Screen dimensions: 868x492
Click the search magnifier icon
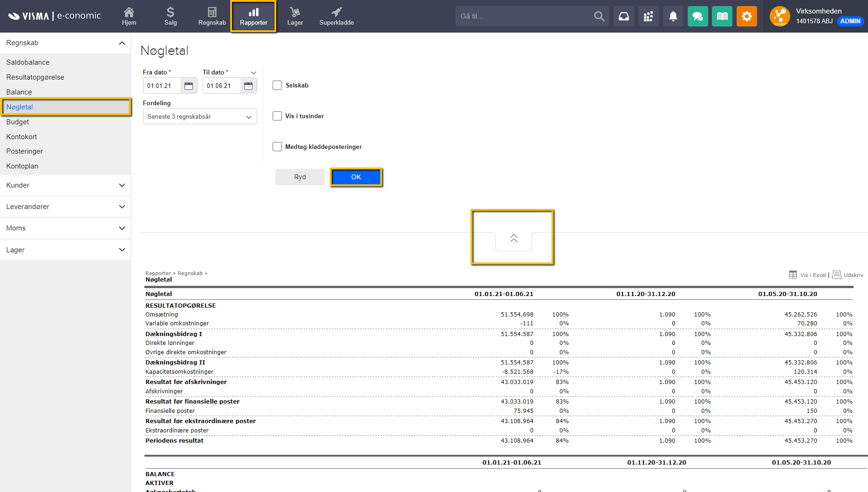click(x=599, y=16)
